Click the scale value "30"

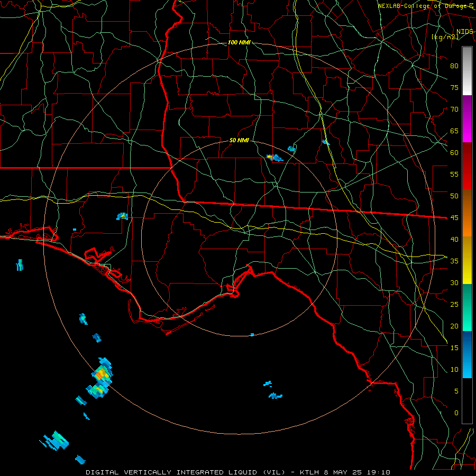click(454, 282)
